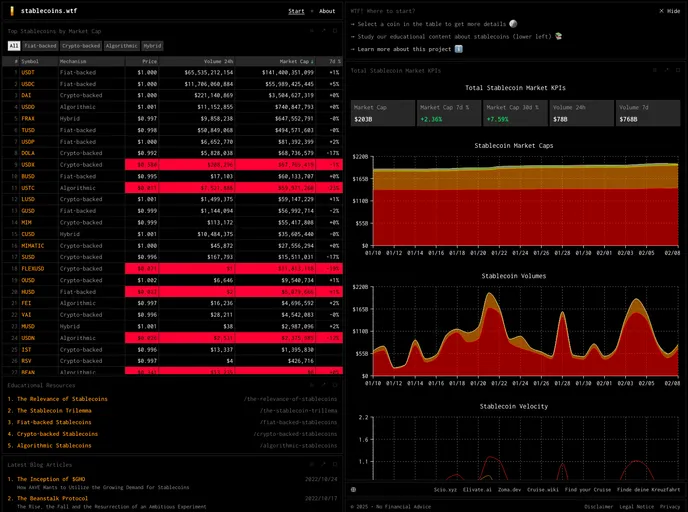This screenshot has height=512, width=688.
Task: Open the Scio.xyz footer link
Action: [x=445, y=490]
